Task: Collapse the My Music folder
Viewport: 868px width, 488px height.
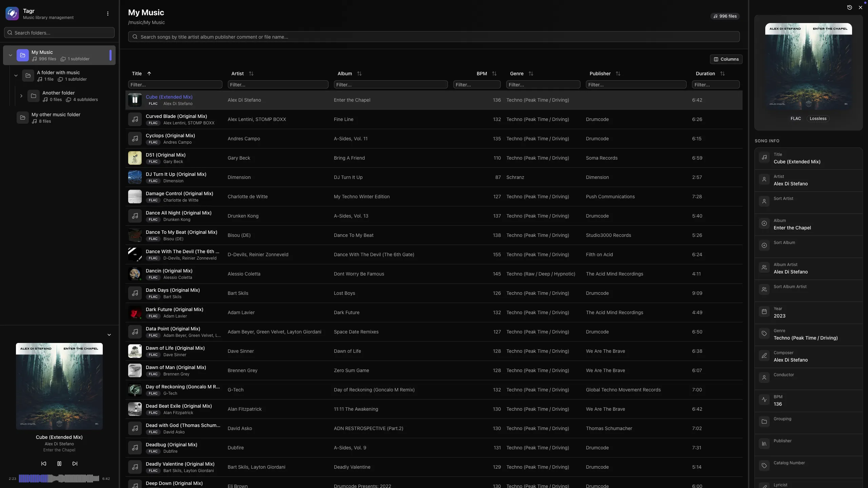Action: [x=11, y=55]
